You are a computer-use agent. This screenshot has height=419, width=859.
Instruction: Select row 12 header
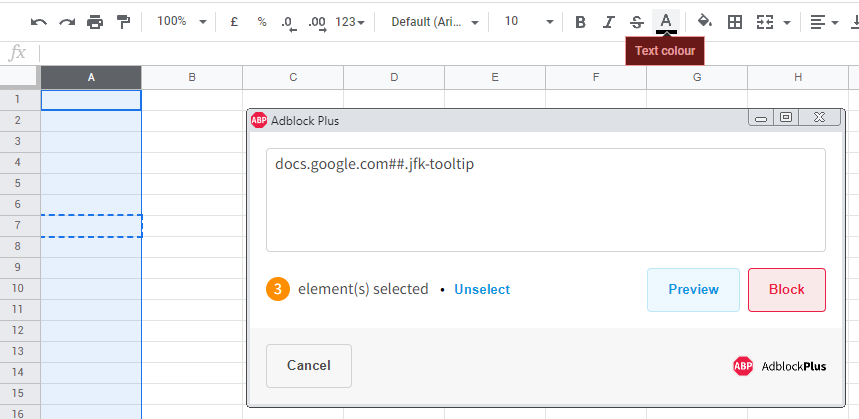pyautogui.click(x=20, y=330)
